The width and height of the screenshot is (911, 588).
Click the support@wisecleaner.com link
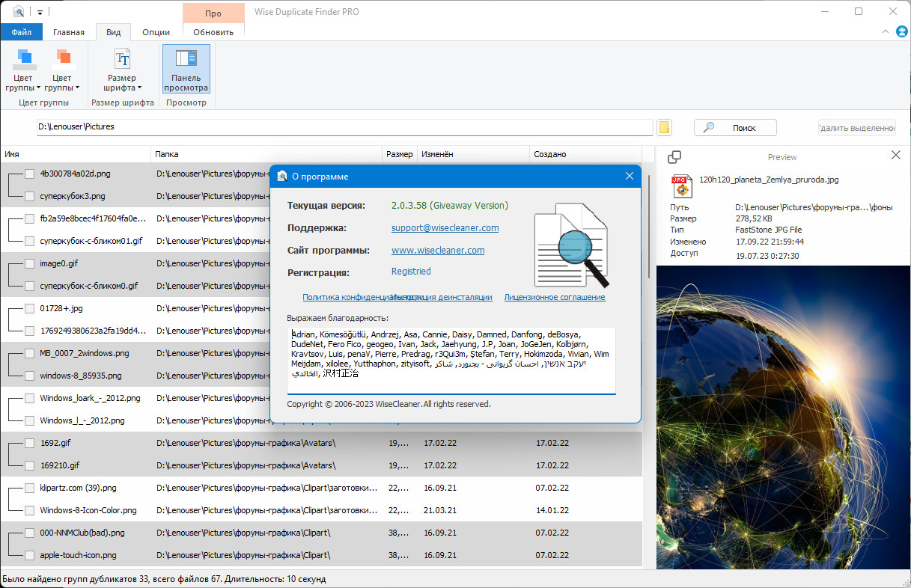pos(445,227)
